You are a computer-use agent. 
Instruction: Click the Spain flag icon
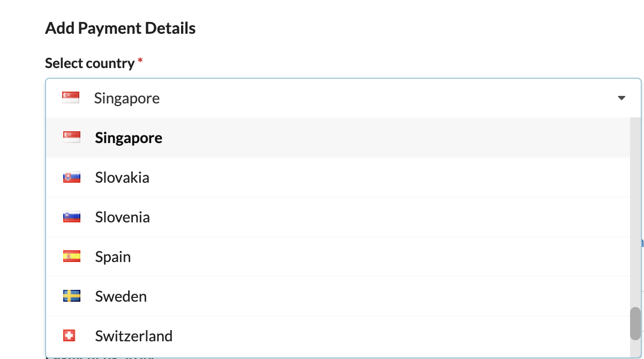72,257
